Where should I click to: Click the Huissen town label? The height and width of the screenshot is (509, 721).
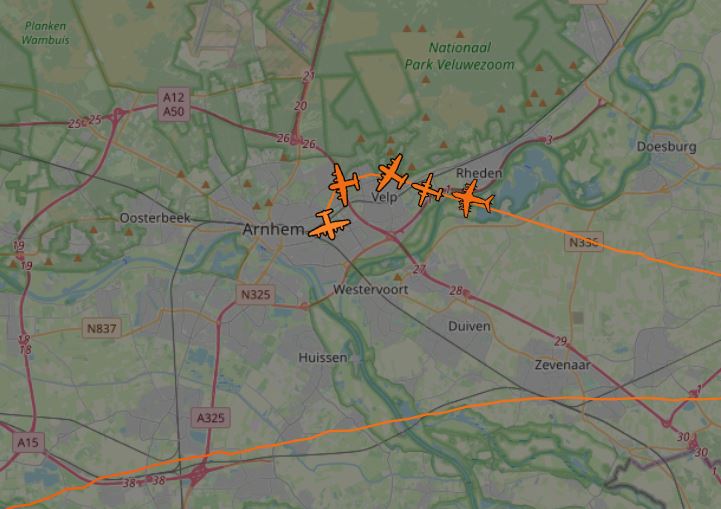[x=323, y=357]
